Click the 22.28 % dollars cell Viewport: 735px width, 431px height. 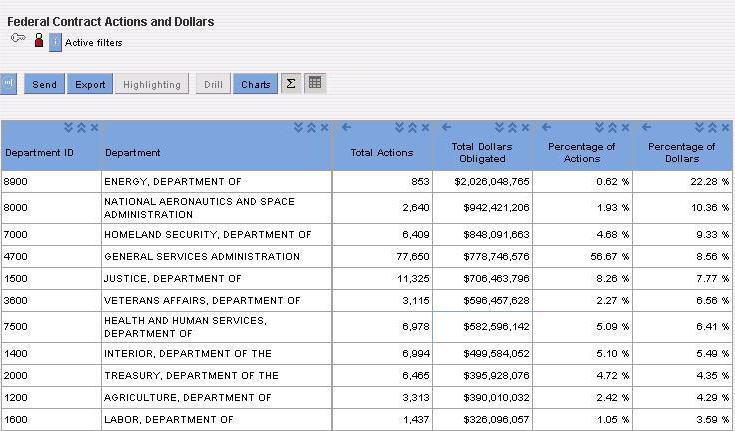pyautogui.click(x=683, y=181)
